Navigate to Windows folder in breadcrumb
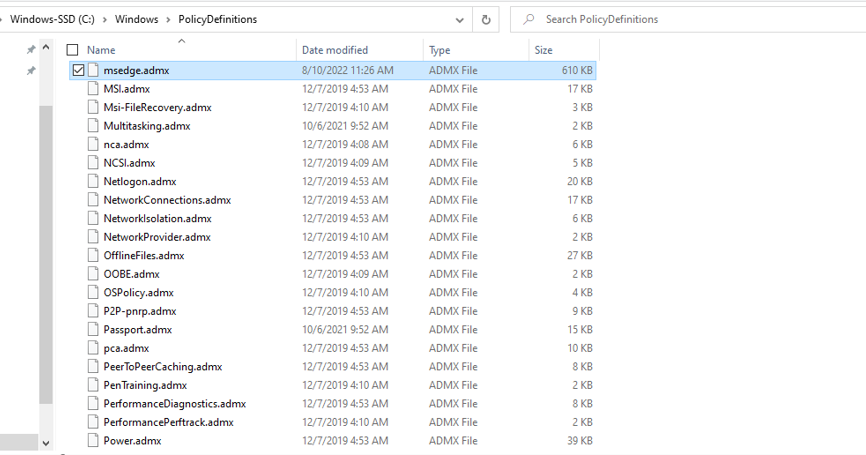866x455 pixels. point(136,19)
